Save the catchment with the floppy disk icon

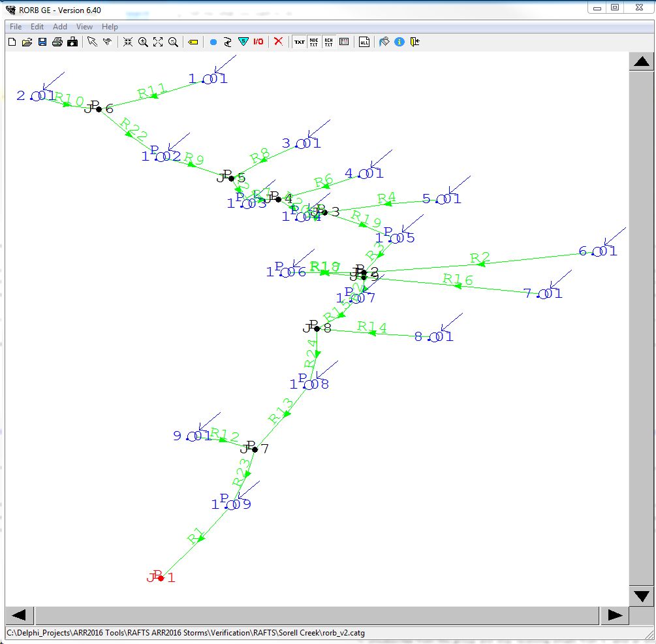coord(42,42)
